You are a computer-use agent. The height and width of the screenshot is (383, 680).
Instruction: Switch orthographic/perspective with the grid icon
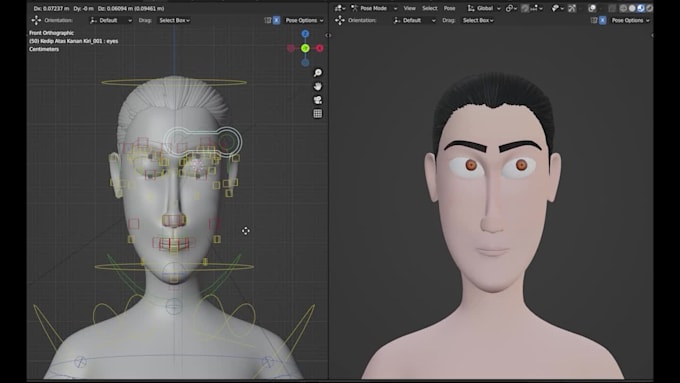point(317,114)
